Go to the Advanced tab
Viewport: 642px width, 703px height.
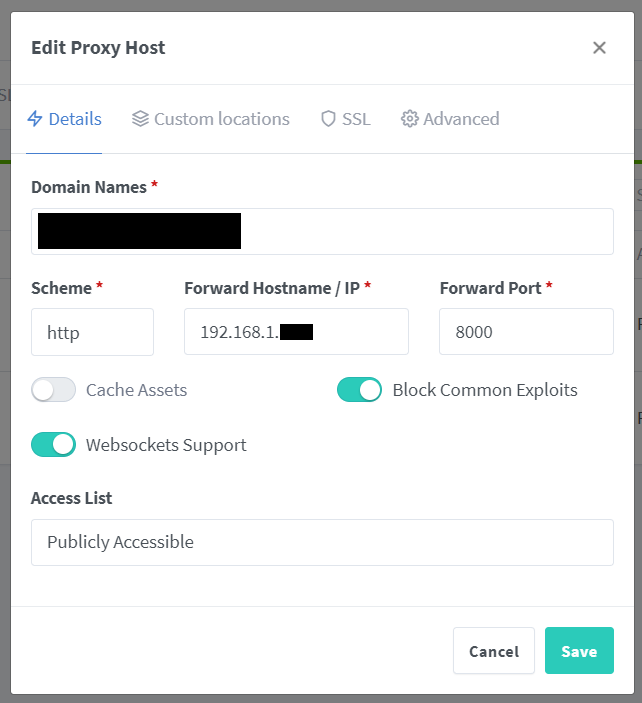[x=461, y=119]
